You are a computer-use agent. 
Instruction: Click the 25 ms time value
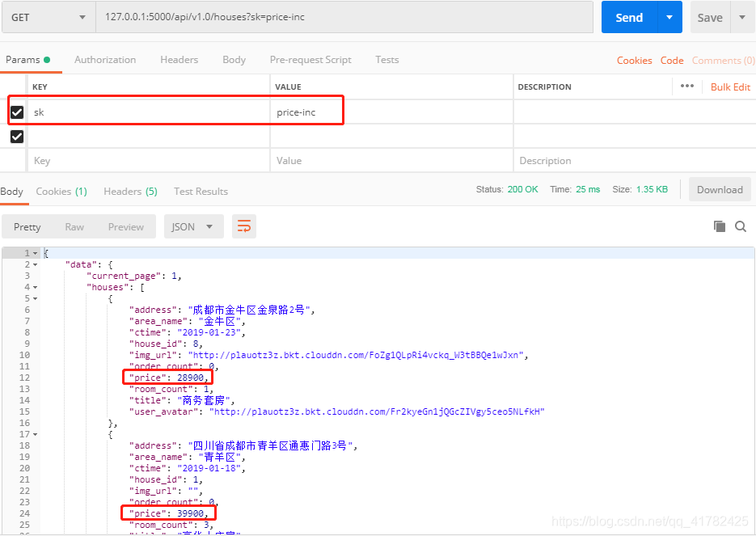pyautogui.click(x=588, y=189)
